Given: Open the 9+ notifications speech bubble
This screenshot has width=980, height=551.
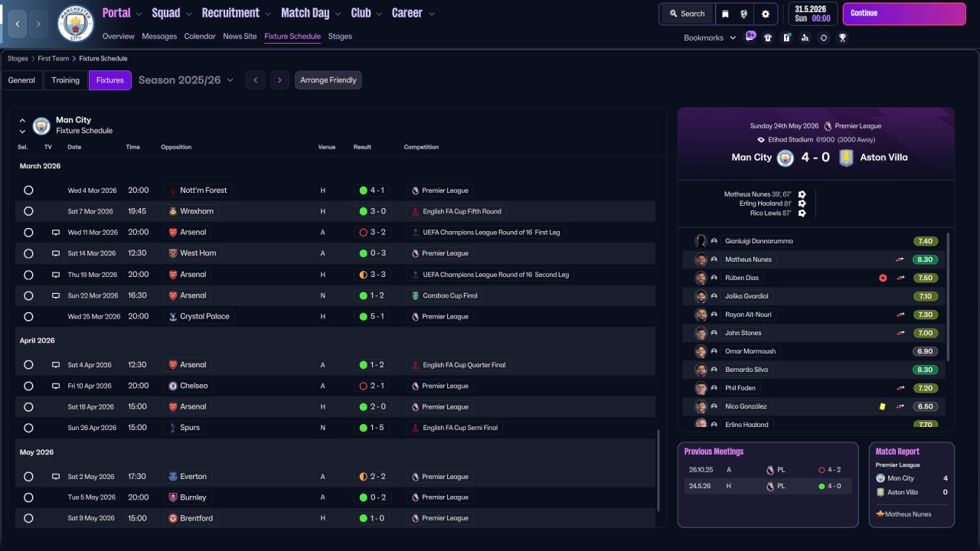Looking at the screenshot, I should pos(750,36).
